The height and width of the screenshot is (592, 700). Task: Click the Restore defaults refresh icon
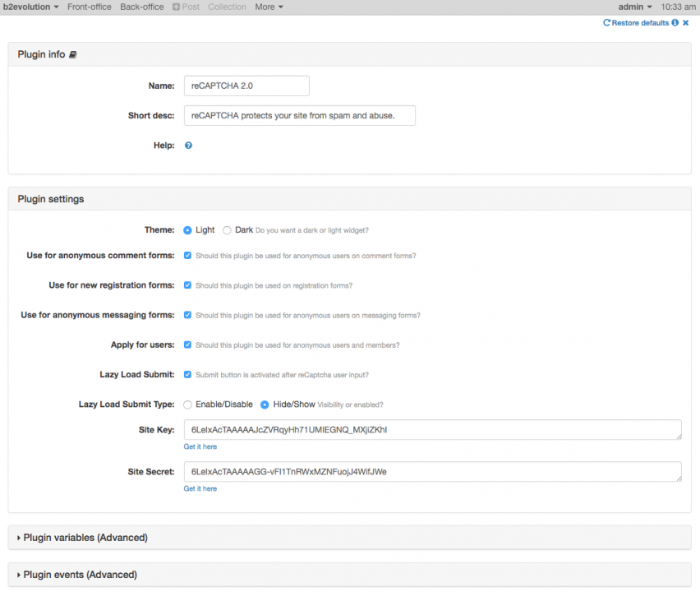click(606, 23)
